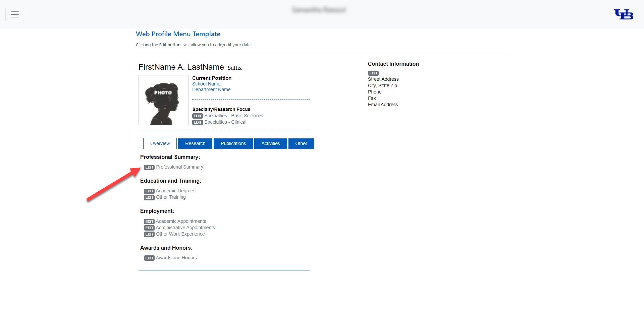Follow the Department Name link
This screenshot has height=314, width=644.
[x=211, y=89]
